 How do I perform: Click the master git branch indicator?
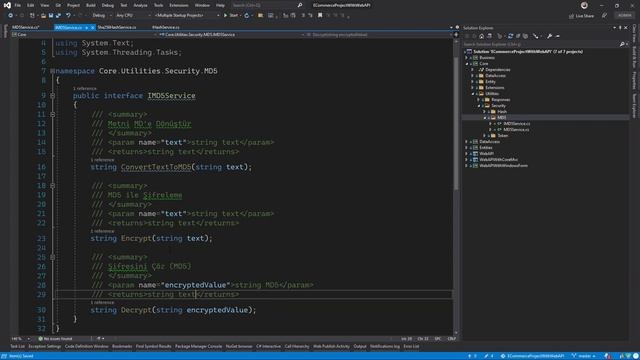[x=583, y=356]
